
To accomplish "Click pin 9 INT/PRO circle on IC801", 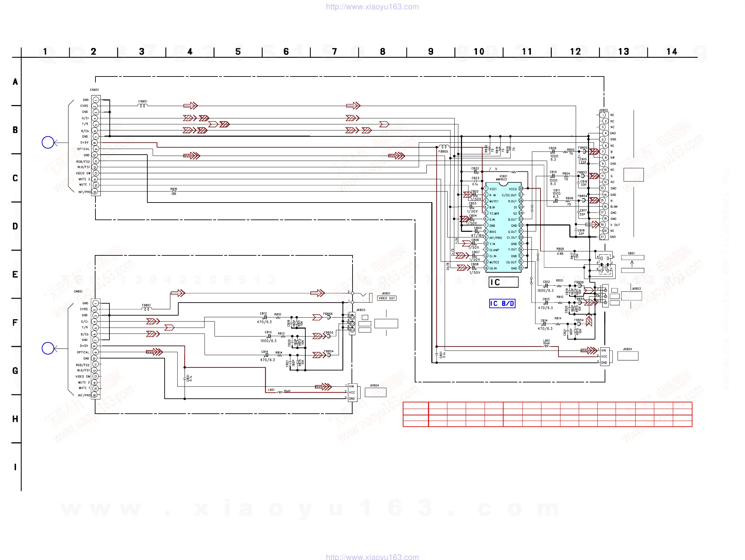I will 486,237.
